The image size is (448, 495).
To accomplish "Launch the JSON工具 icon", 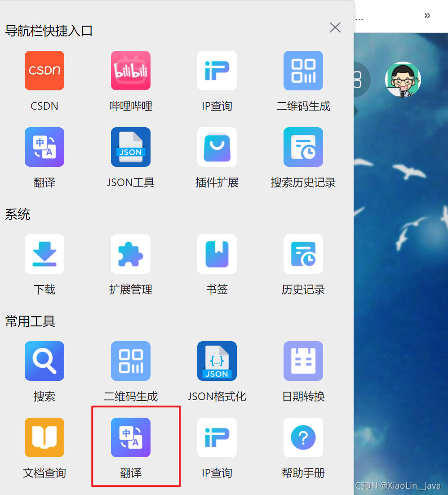I will (131, 147).
